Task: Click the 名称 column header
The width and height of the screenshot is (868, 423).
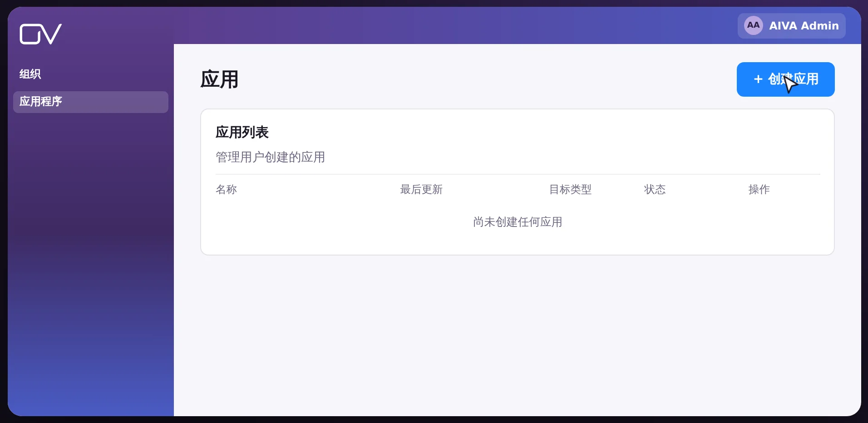Action: (227, 189)
